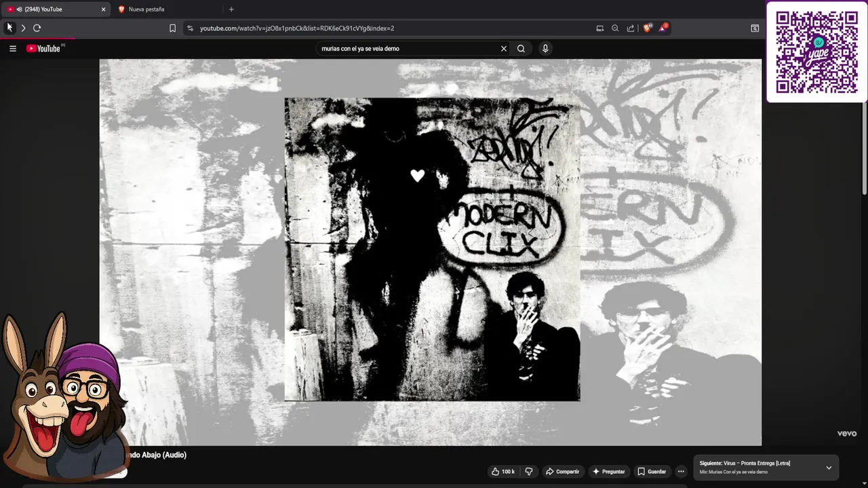The image size is (868, 488).
Task: Open Brave Shields lion icon
Action: pyautogui.click(x=647, y=28)
